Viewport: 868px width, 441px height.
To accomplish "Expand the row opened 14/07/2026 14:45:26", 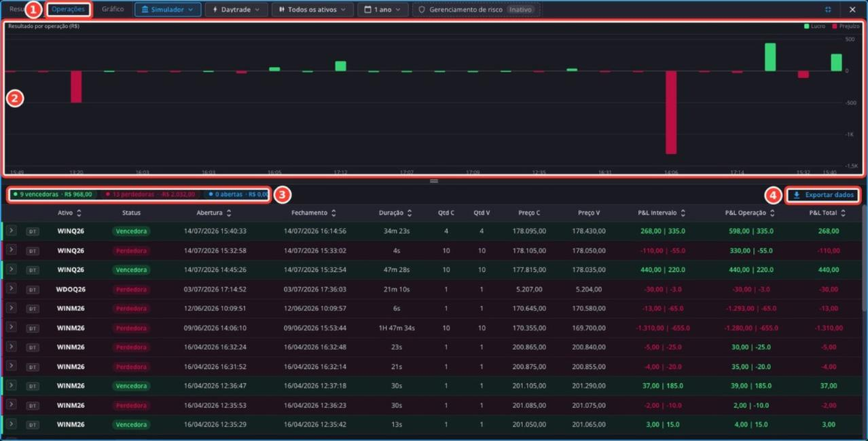I will [12, 269].
